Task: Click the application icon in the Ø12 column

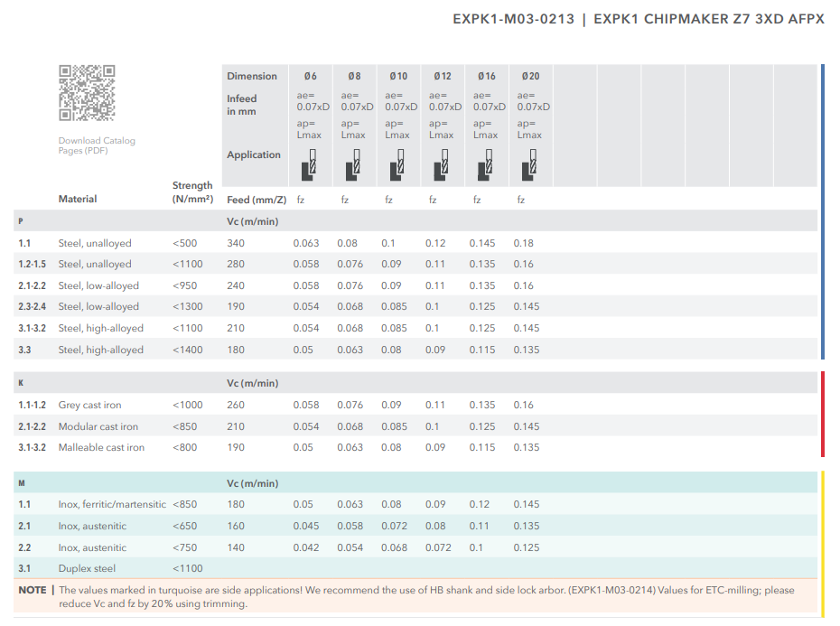Action: tap(441, 166)
